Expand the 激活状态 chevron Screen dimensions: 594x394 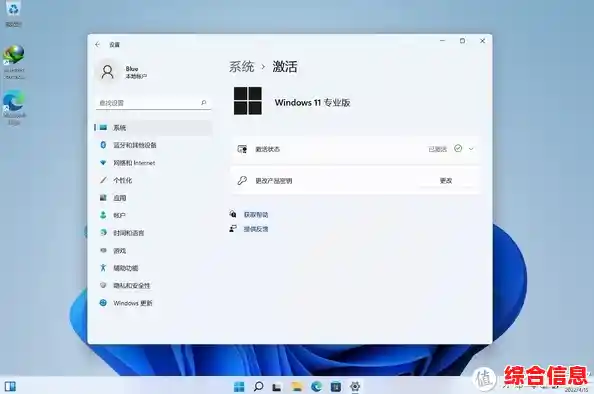(471, 149)
